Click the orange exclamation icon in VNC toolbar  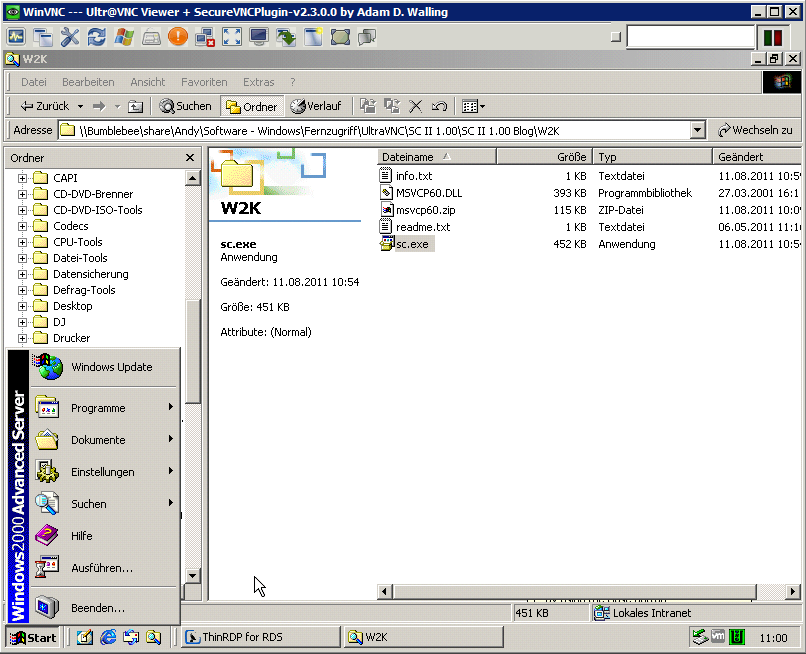pyautogui.click(x=178, y=37)
